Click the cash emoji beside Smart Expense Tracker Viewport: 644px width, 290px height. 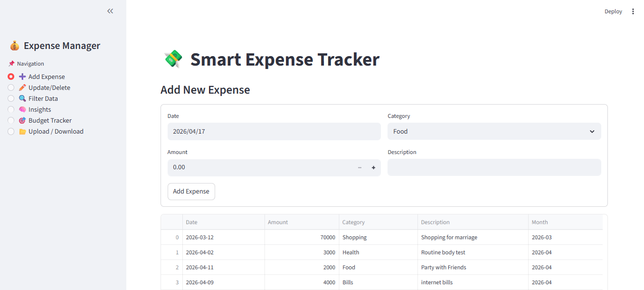point(173,59)
